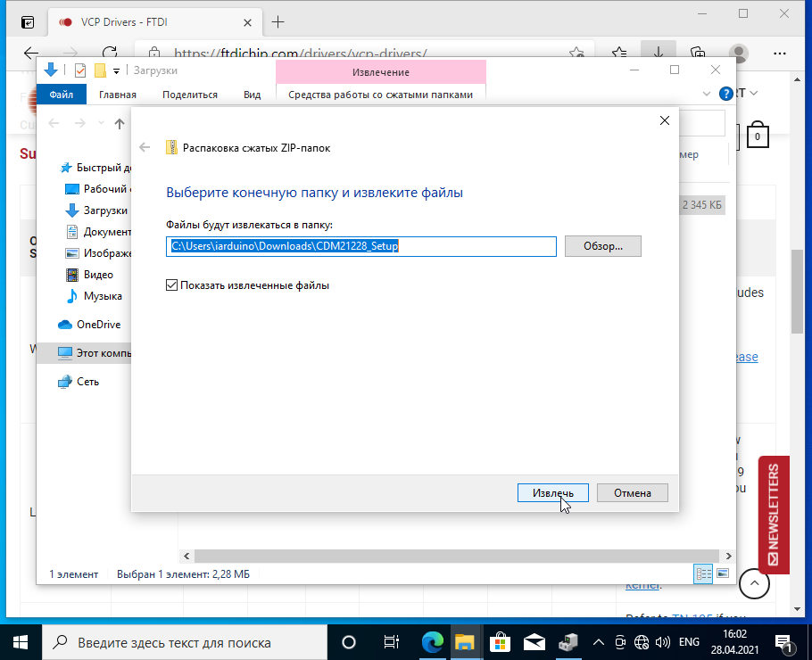Open Mail app from the taskbar
812x660 pixels.
[x=534, y=642]
